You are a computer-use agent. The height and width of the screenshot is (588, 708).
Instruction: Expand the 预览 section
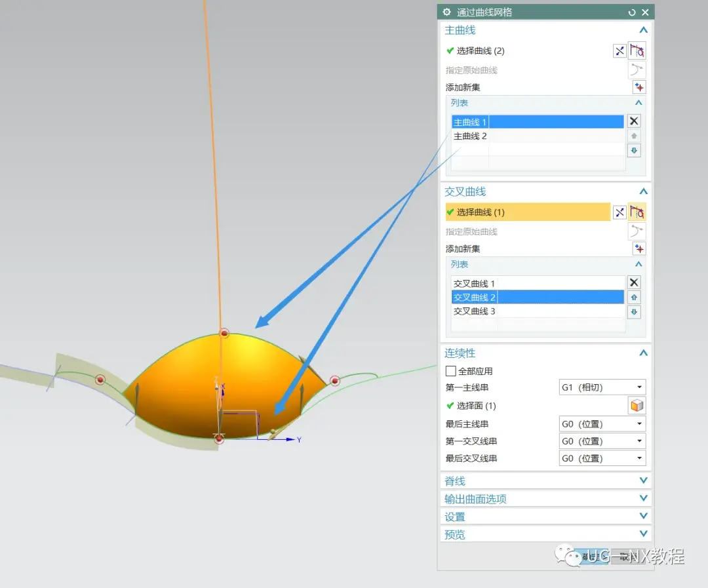(644, 534)
